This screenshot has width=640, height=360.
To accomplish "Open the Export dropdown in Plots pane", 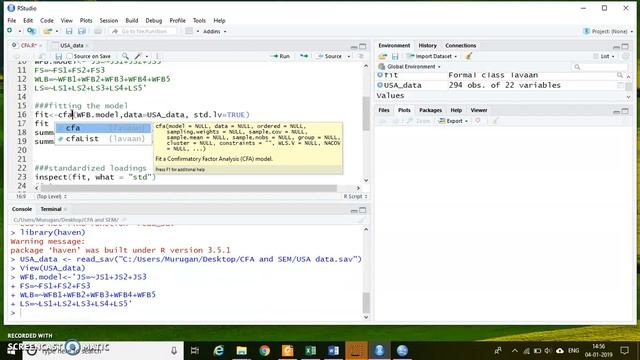I will point(453,121).
